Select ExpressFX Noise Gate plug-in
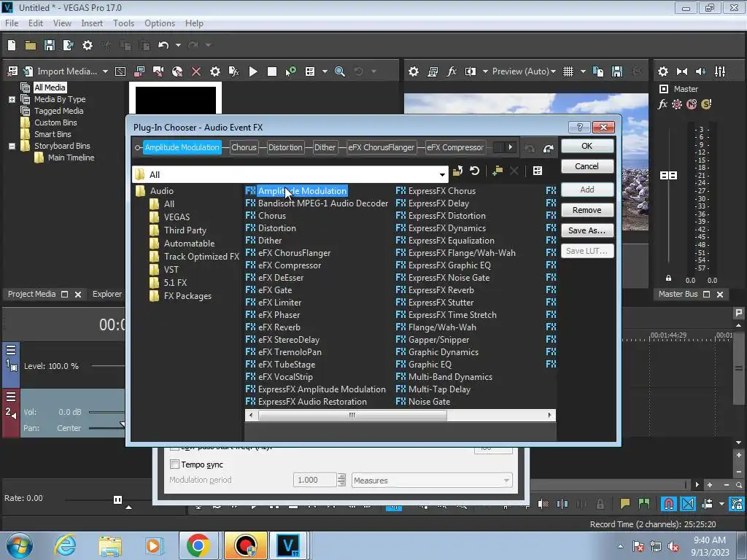Viewport: 747px width, 560px height. pos(449,278)
